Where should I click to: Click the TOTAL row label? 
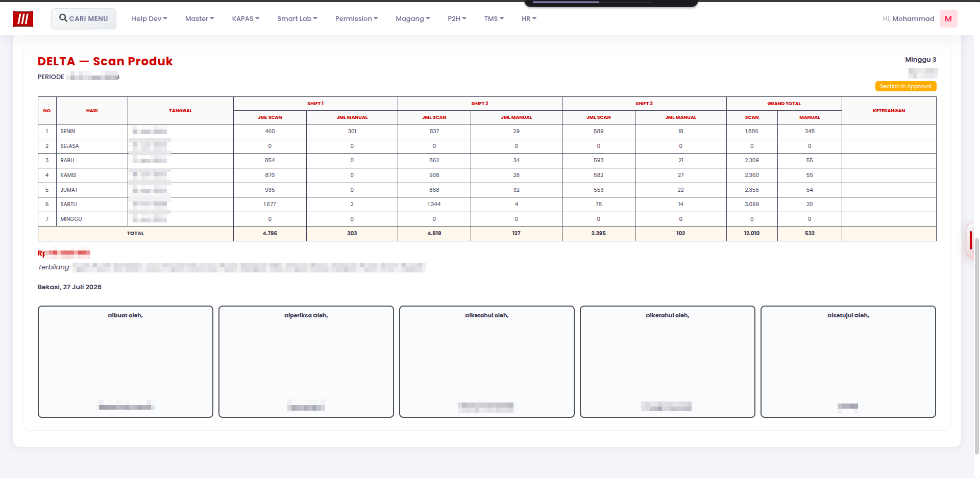click(136, 233)
